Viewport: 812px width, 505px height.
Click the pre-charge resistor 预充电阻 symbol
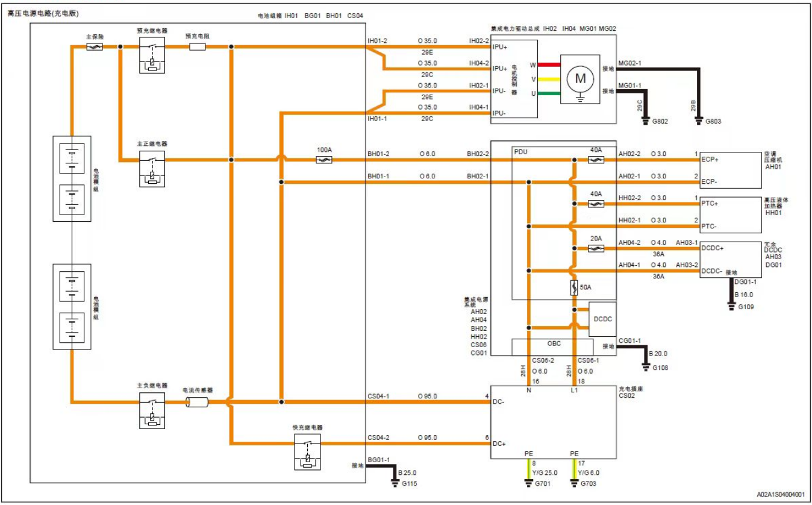tap(198, 46)
